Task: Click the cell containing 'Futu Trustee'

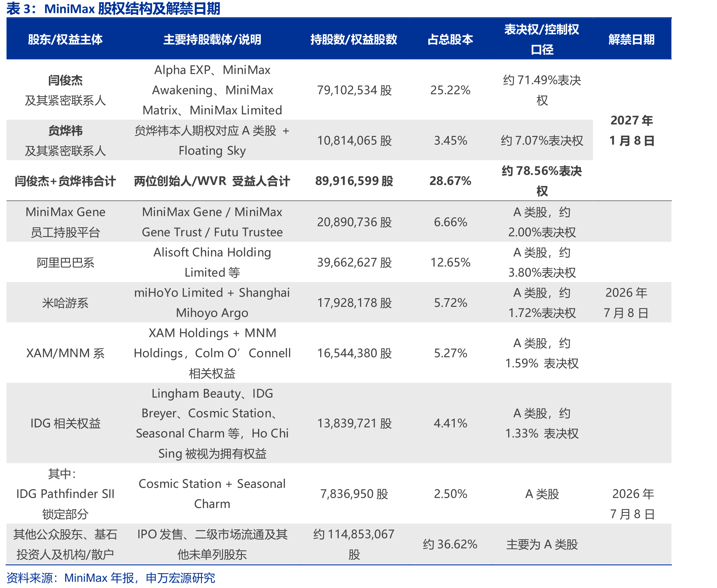Action: pos(212,222)
